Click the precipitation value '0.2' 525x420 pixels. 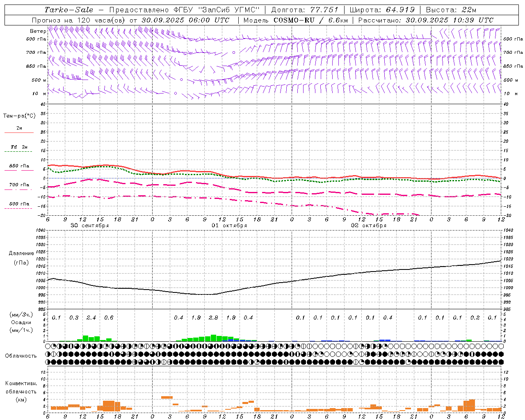click(x=475, y=318)
